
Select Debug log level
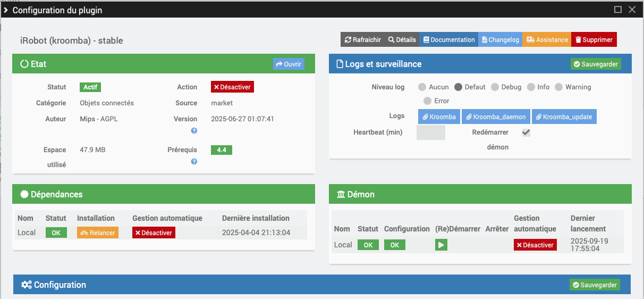tap(495, 87)
